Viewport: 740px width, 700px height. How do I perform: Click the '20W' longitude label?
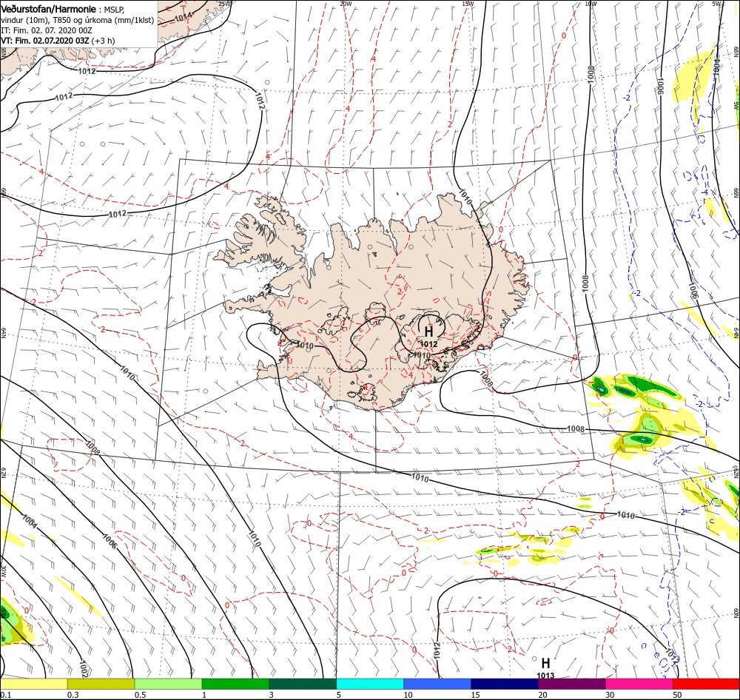coord(346,4)
